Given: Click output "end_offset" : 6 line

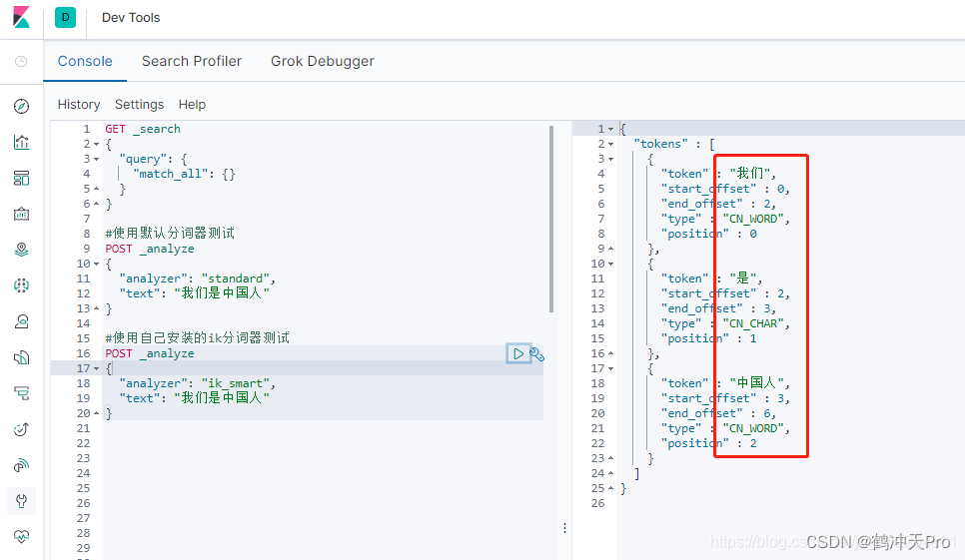Looking at the screenshot, I should (x=719, y=413).
